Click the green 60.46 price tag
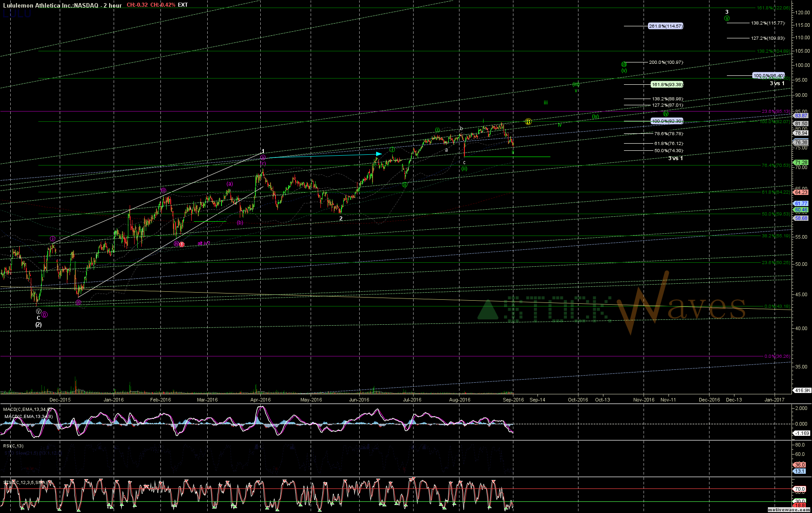The height and width of the screenshot is (513, 812). click(801, 210)
